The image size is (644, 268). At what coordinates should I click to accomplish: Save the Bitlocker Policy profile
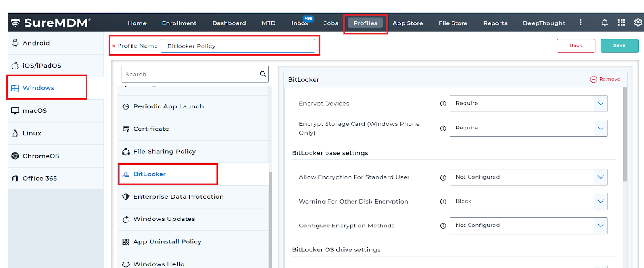point(619,46)
